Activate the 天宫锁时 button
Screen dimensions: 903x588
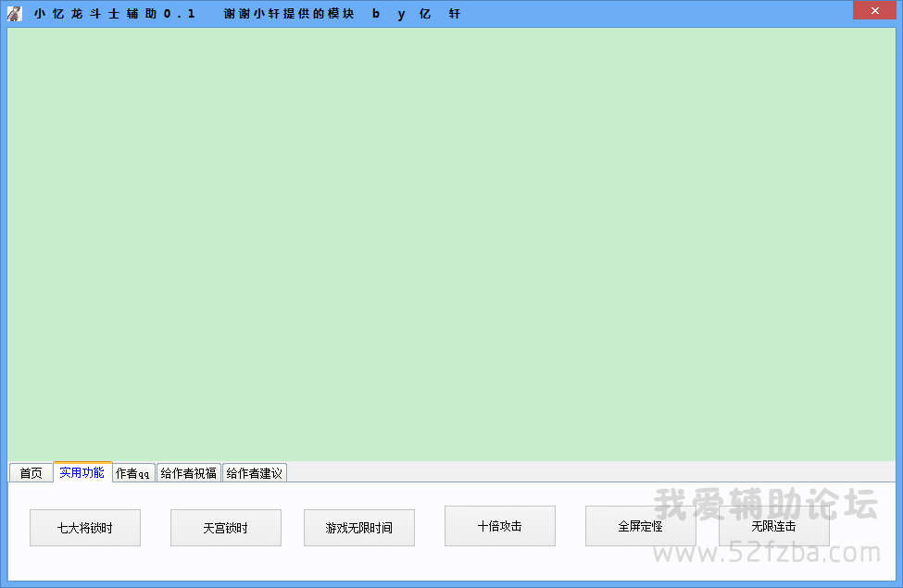[x=226, y=528]
